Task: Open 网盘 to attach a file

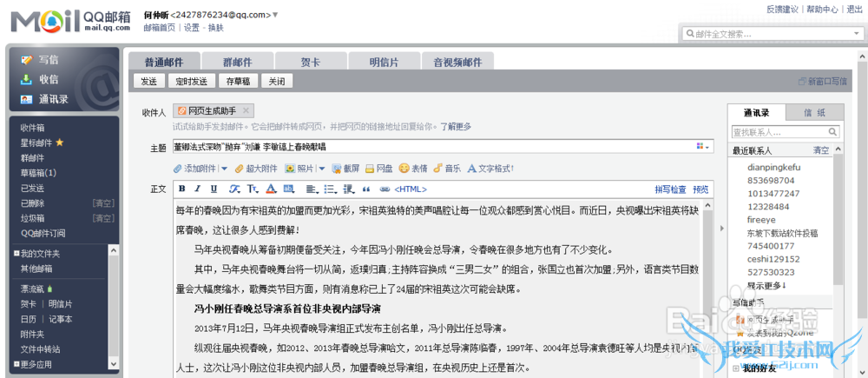Action: pos(378,169)
